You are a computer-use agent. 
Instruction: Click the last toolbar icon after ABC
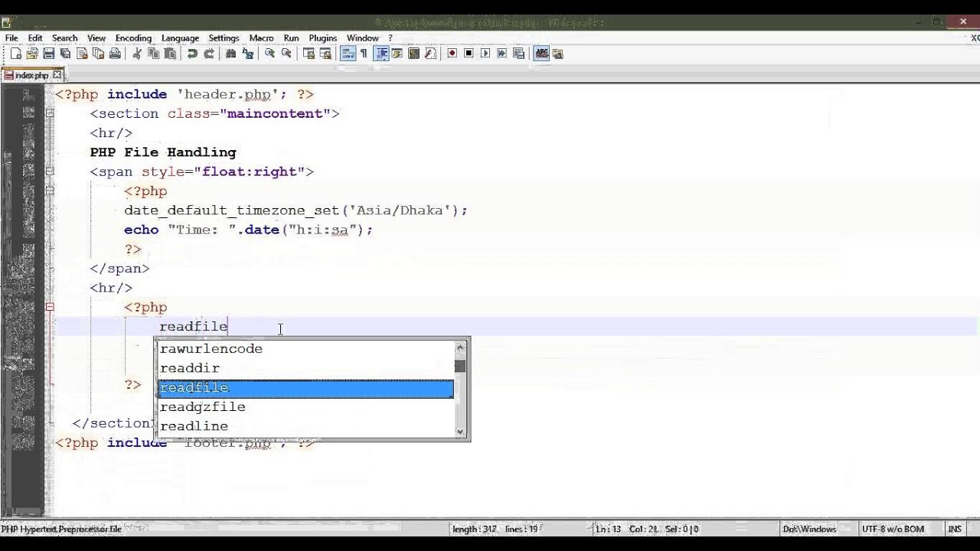[x=557, y=54]
